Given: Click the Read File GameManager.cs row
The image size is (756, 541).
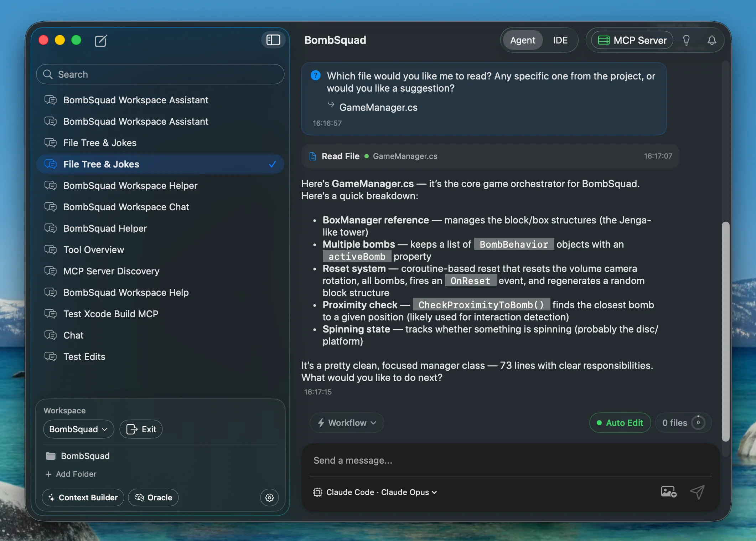Looking at the screenshot, I should [490, 156].
